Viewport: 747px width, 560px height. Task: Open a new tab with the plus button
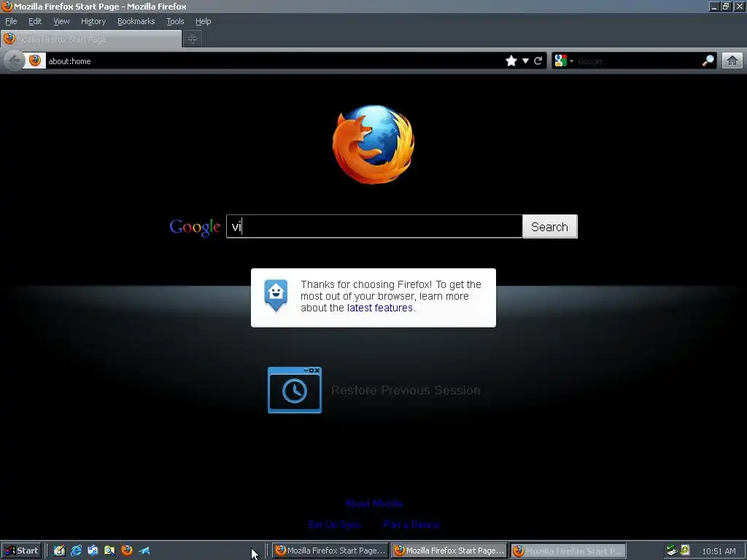(x=193, y=39)
